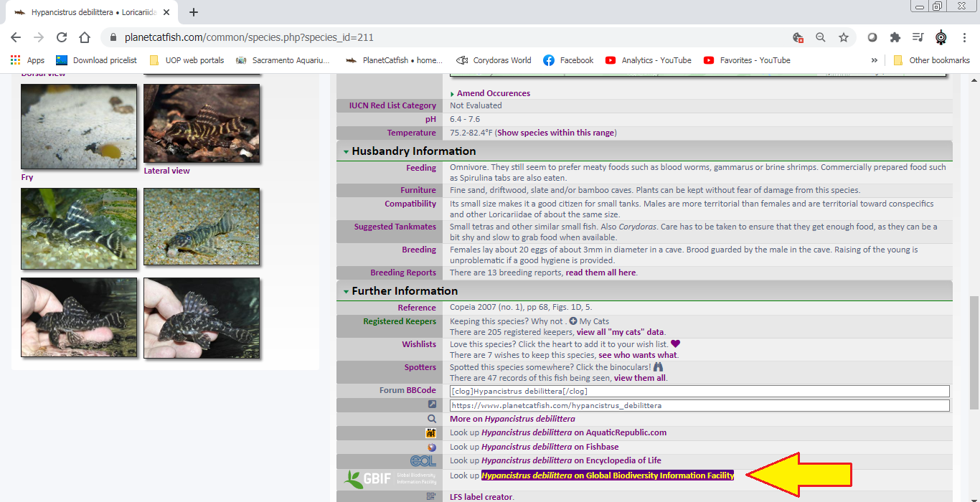Click the address bar URL
This screenshot has width=980, height=502.
(x=249, y=37)
